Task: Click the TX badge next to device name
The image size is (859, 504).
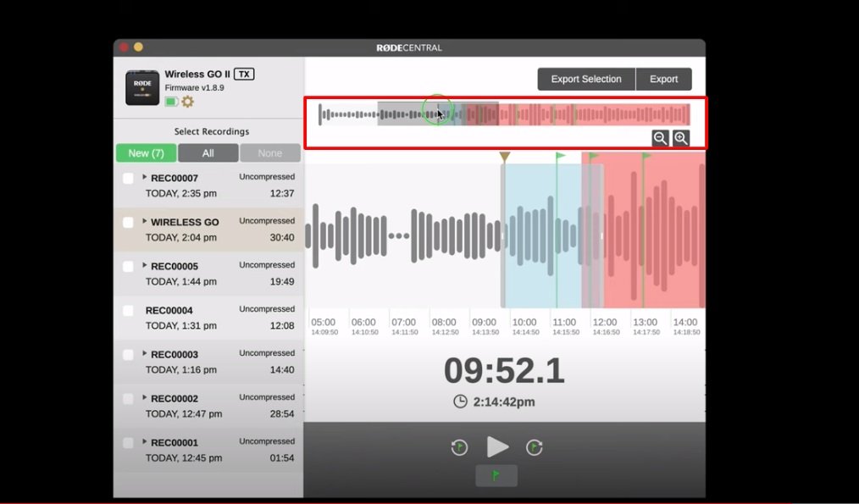Action: pyautogui.click(x=244, y=74)
